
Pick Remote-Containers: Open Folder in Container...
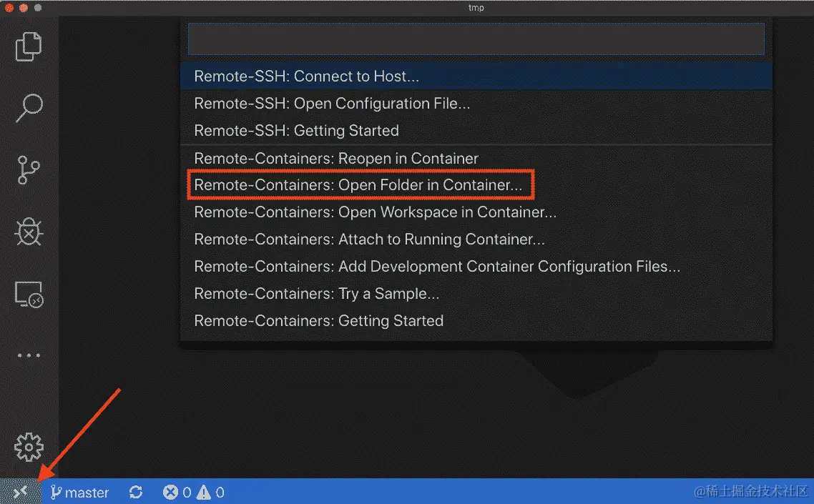click(x=476, y=184)
